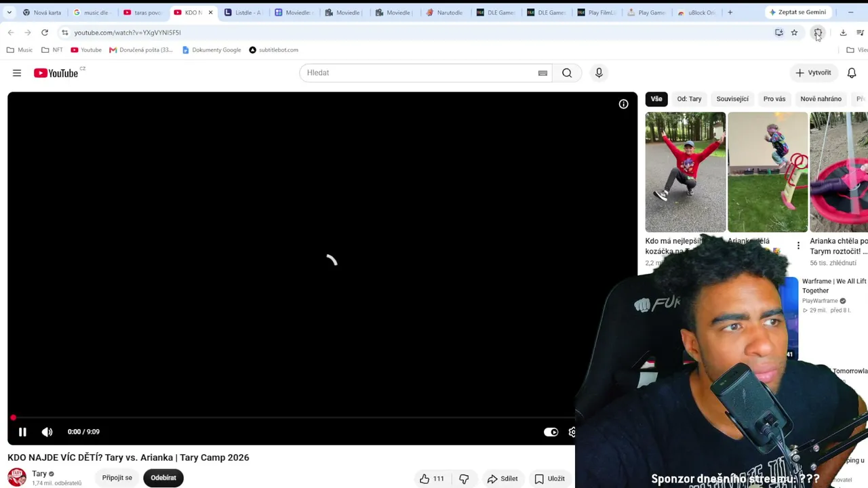868x488 pixels.
Task: Select the Od: Tary filter chip
Action: (x=689, y=99)
